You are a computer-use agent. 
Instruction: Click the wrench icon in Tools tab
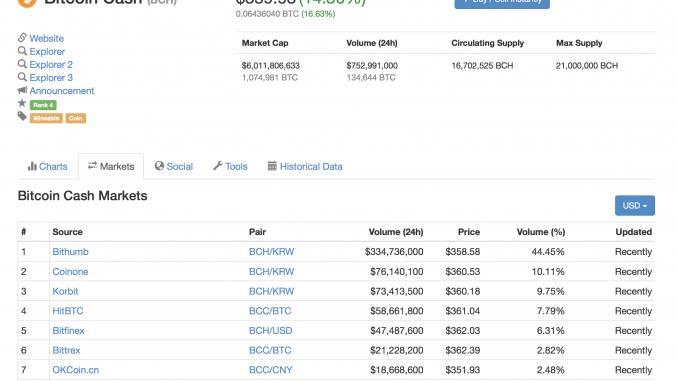[217, 166]
